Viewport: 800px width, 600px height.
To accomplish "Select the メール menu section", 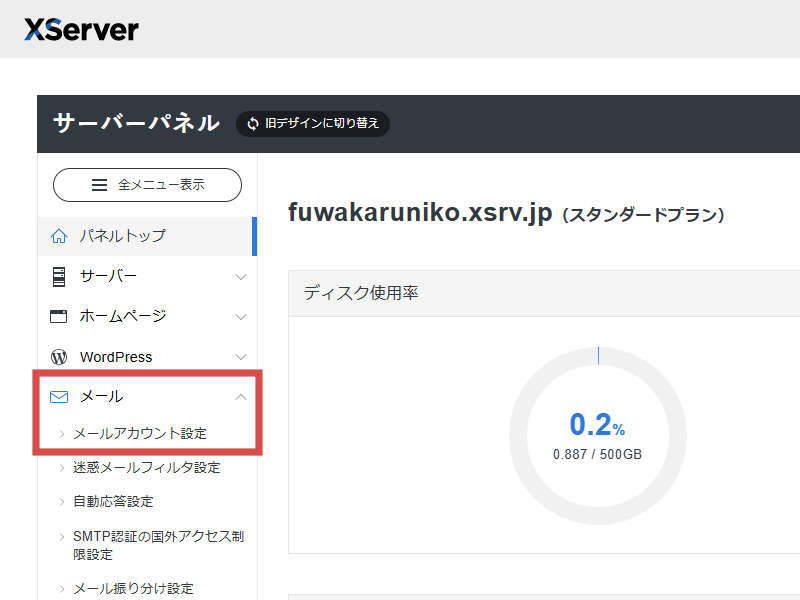I will coord(147,396).
